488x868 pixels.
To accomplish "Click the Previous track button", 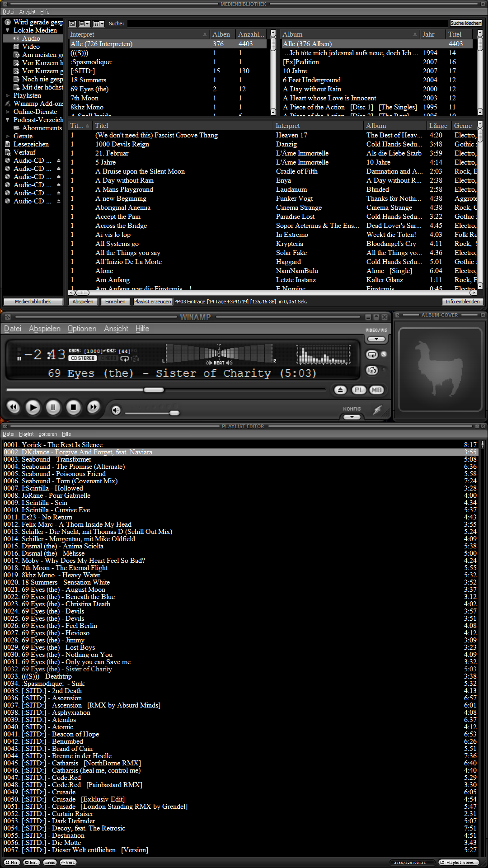I will click(14, 407).
